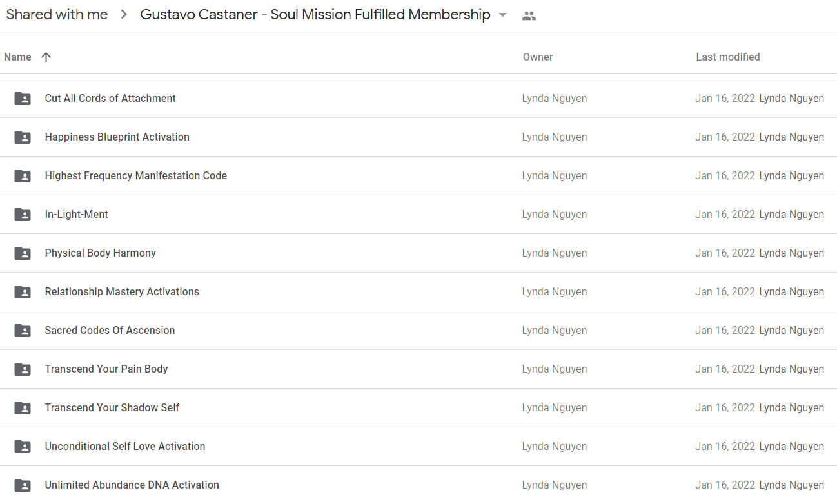This screenshot has height=504, width=837.
Task: Click the shared people icon in breadcrumb
Action: (x=529, y=16)
